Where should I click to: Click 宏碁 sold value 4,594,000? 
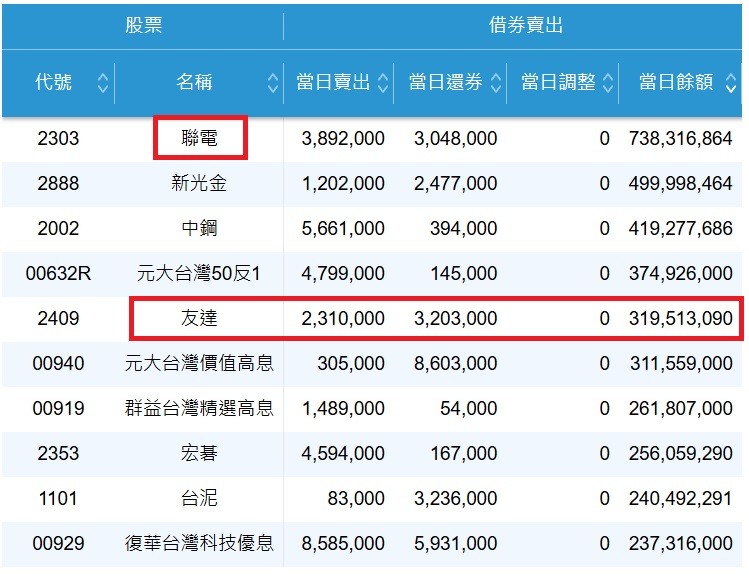click(x=343, y=453)
